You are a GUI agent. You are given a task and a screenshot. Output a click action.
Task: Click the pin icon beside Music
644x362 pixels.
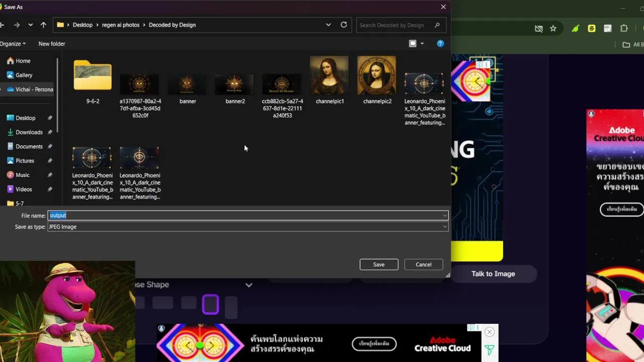tap(50, 175)
